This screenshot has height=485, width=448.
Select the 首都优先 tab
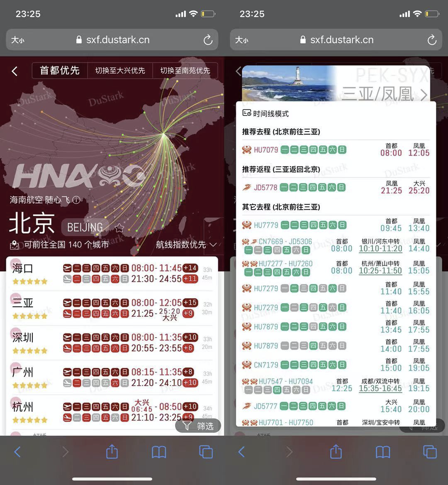pyautogui.click(x=60, y=71)
